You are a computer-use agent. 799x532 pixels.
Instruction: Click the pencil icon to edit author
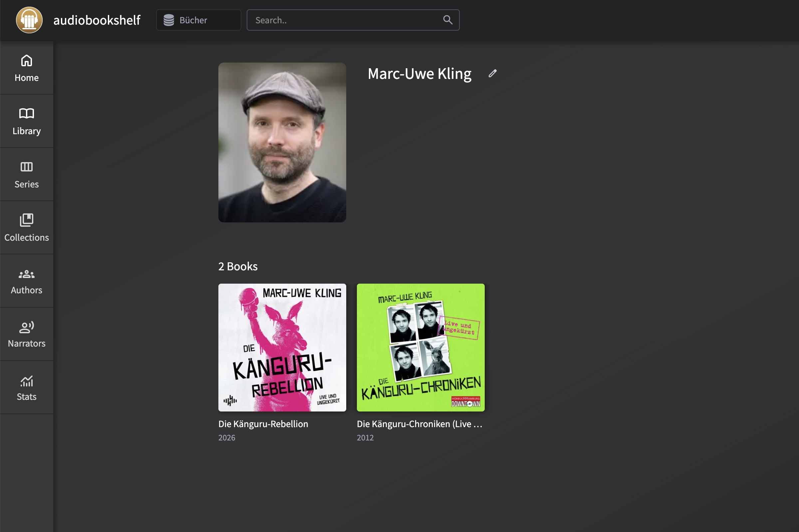[x=492, y=73]
